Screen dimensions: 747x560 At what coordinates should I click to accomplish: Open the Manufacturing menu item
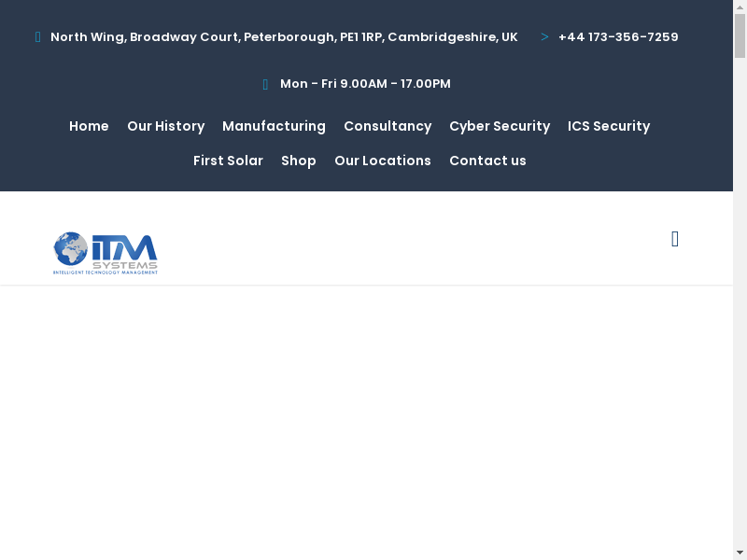pyautogui.click(x=274, y=126)
